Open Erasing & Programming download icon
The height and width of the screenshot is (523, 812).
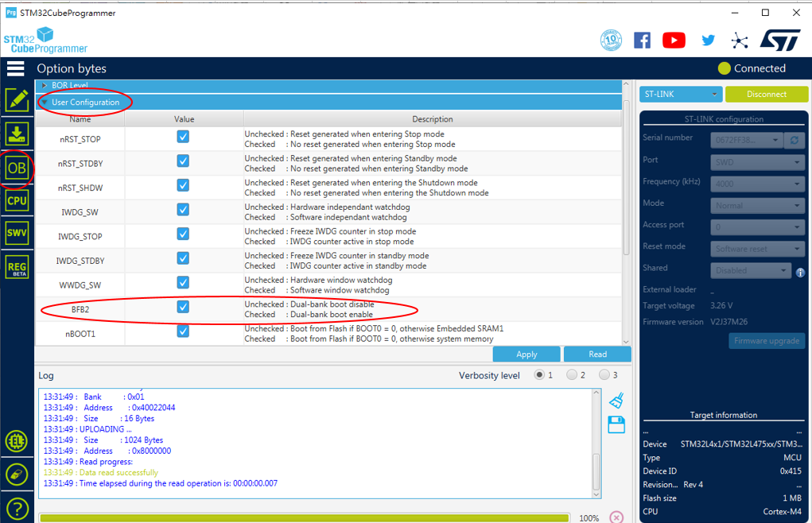point(17,134)
